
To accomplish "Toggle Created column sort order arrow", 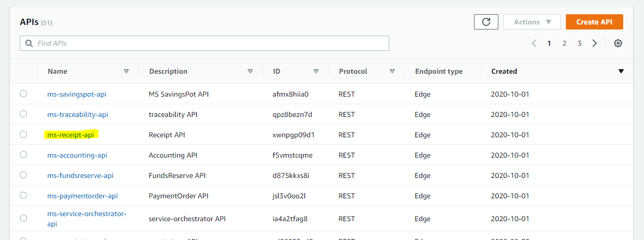I will [621, 71].
